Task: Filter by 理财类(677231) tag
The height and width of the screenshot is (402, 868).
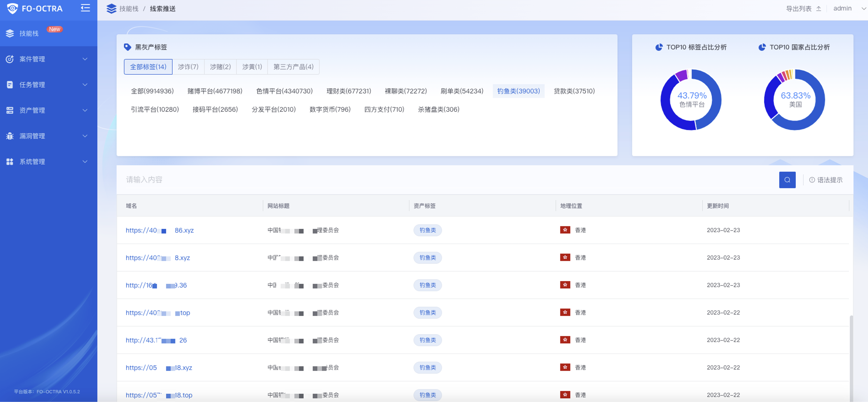Action: point(349,91)
